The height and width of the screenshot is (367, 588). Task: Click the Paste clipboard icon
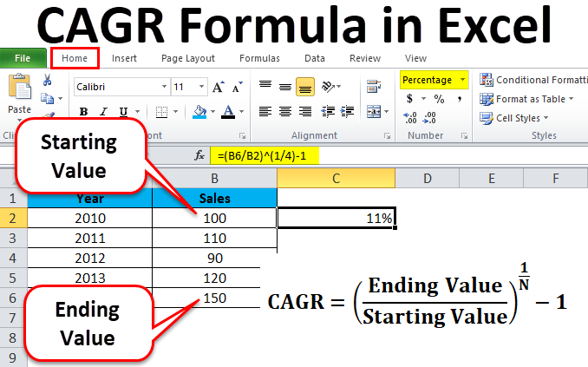coord(20,88)
